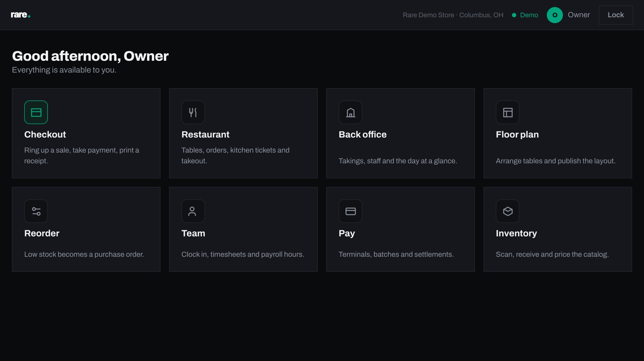Click 'Terminals, batches and settlements' text
This screenshot has width=644, height=361.
click(x=396, y=254)
